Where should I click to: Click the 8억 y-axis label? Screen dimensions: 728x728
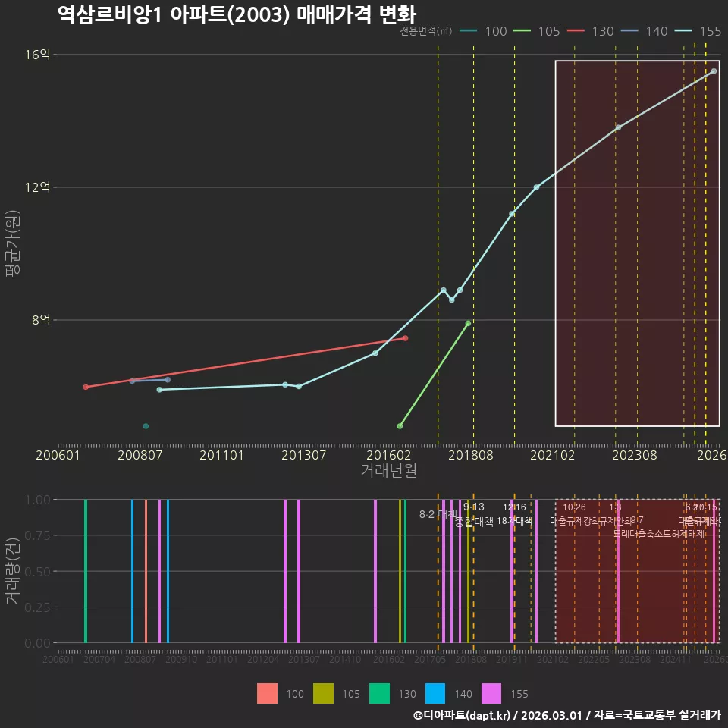(41, 320)
